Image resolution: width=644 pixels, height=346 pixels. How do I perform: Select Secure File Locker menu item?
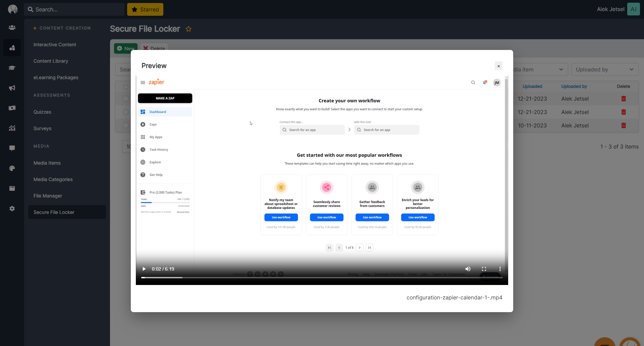[67, 212]
